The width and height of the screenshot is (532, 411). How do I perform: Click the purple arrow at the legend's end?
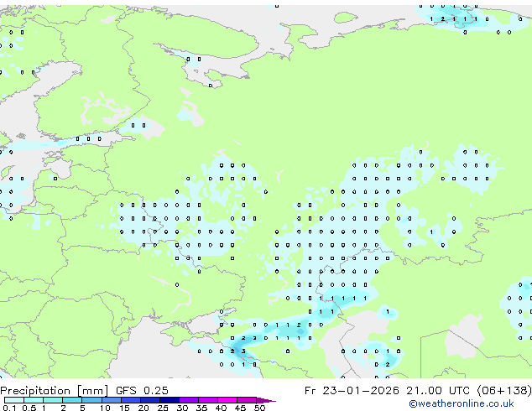click(266, 401)
